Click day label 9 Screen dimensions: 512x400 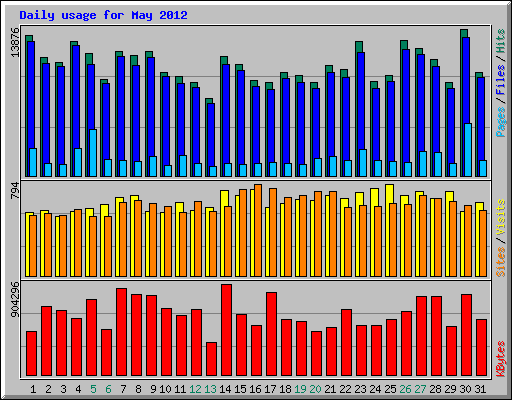coord(153,389)
